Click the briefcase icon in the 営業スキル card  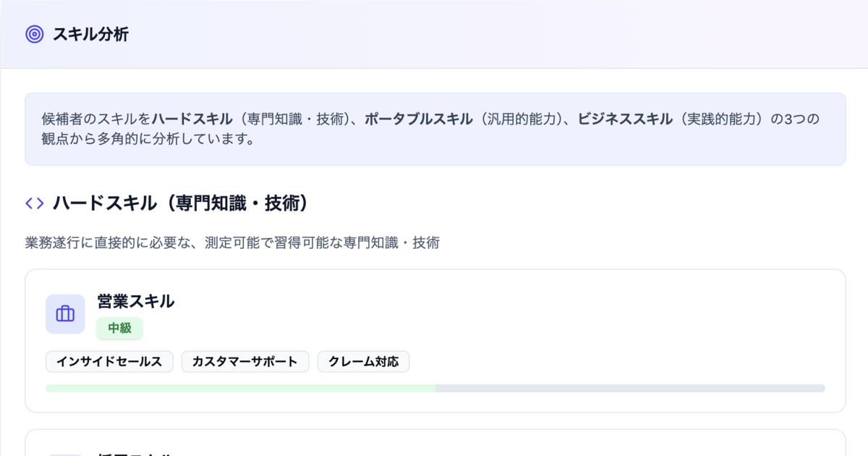(64, 313)
